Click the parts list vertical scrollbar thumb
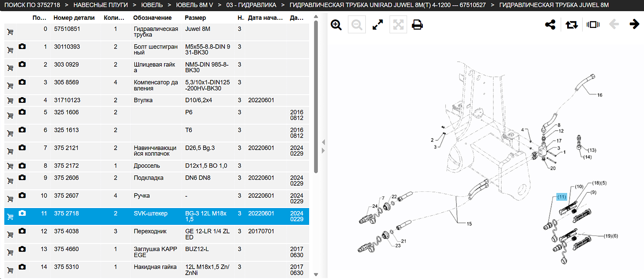The height and width of the screenshot is (279, 644). pos(316,97)
